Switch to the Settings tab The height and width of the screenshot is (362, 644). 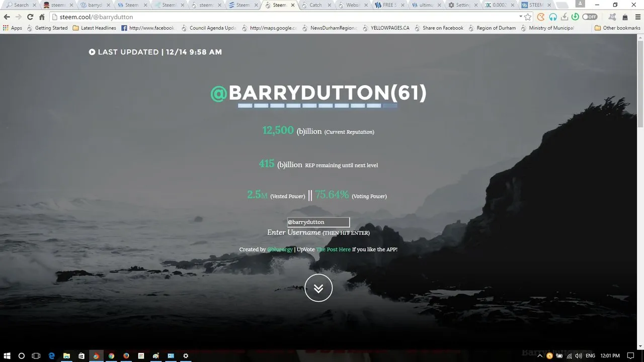tap(463, 5)
